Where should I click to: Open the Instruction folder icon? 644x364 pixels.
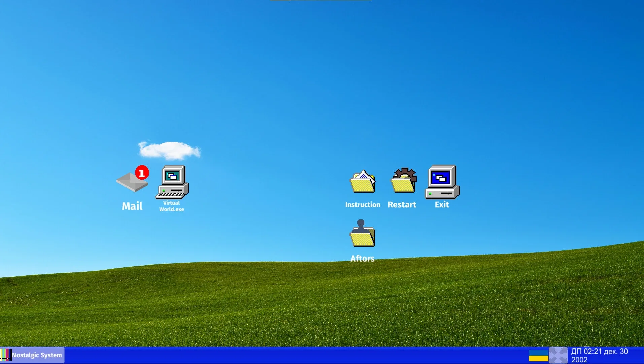click(x=363, y=182)
